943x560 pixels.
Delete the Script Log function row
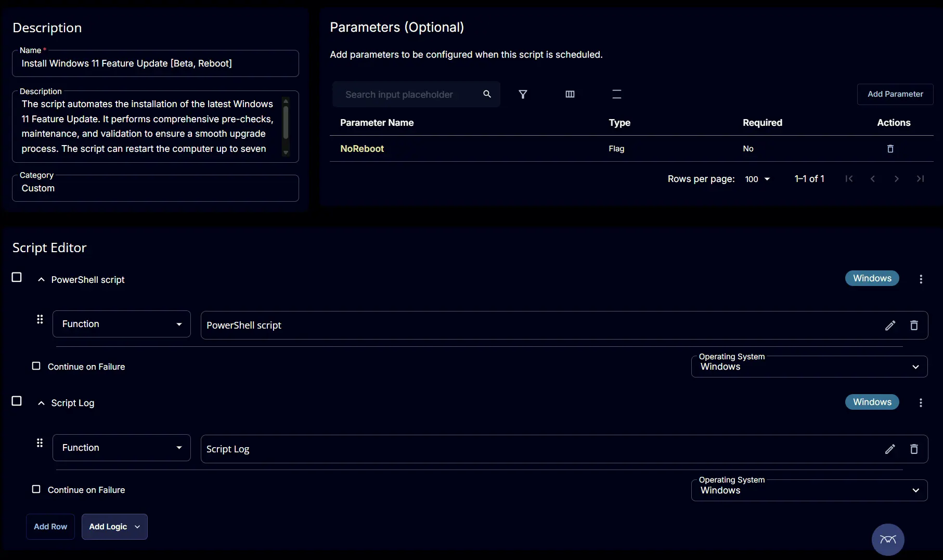click(x=914, y=449)
